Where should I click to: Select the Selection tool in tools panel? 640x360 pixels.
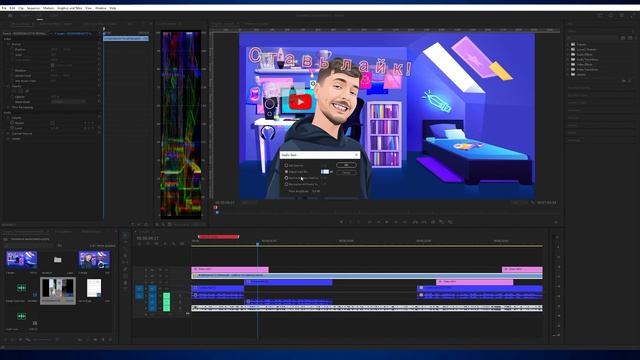[125, 236]
